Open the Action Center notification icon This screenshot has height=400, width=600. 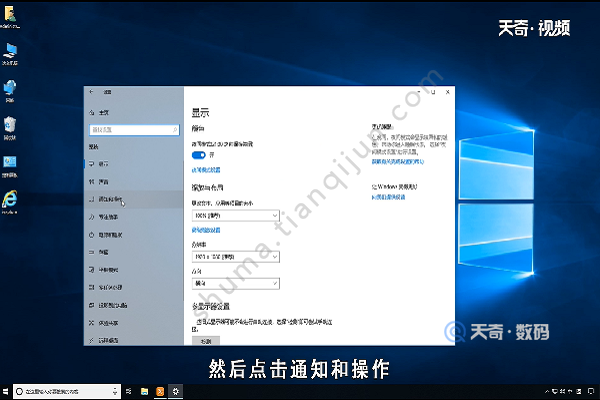coord(591,391)
